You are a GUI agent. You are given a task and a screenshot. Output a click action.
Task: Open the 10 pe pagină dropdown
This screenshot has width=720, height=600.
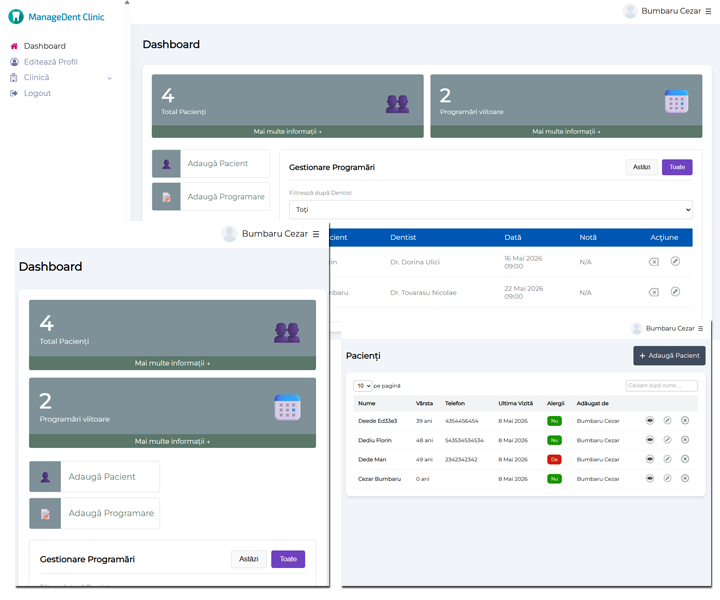click(363, 386)
